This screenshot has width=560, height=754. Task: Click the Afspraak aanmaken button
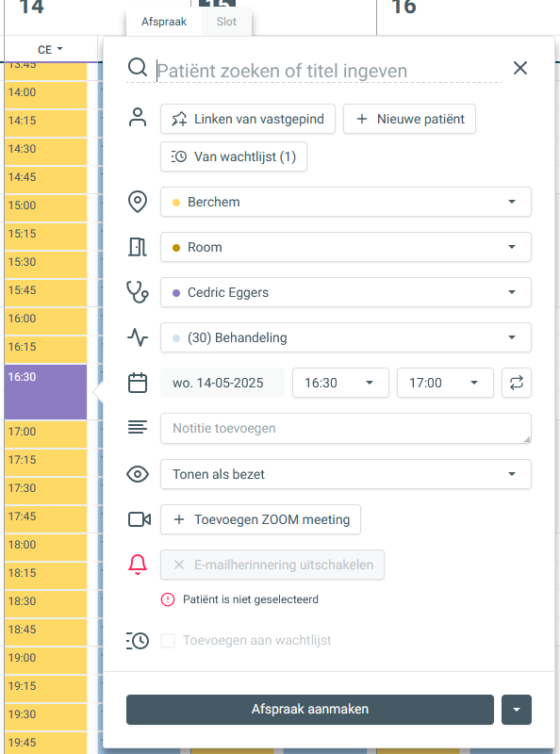coord(310,710)
